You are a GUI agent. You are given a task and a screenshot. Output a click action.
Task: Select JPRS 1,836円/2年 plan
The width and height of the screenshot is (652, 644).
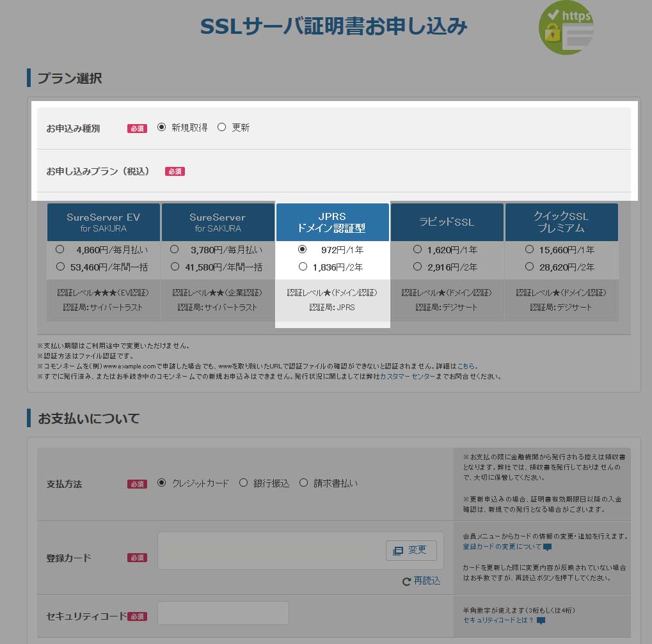pyautogui.click(x=303, y=267)
